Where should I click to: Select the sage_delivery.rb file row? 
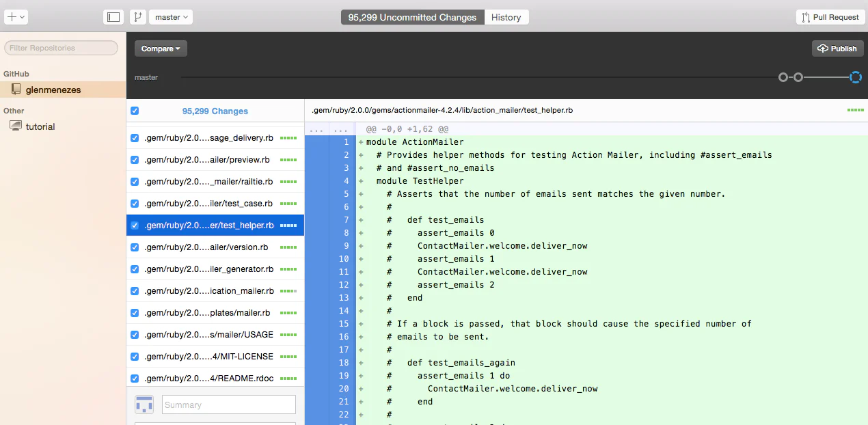(215, 138)
